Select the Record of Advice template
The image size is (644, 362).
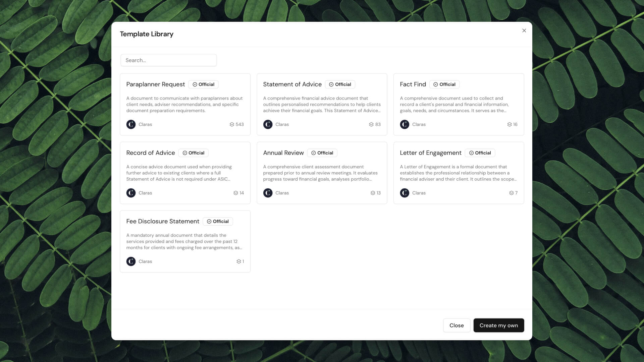click(185, 173)
